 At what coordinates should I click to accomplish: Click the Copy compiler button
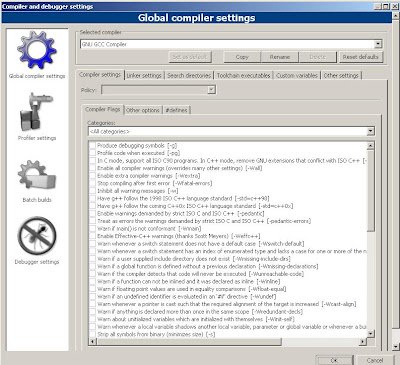pos(242,57)
